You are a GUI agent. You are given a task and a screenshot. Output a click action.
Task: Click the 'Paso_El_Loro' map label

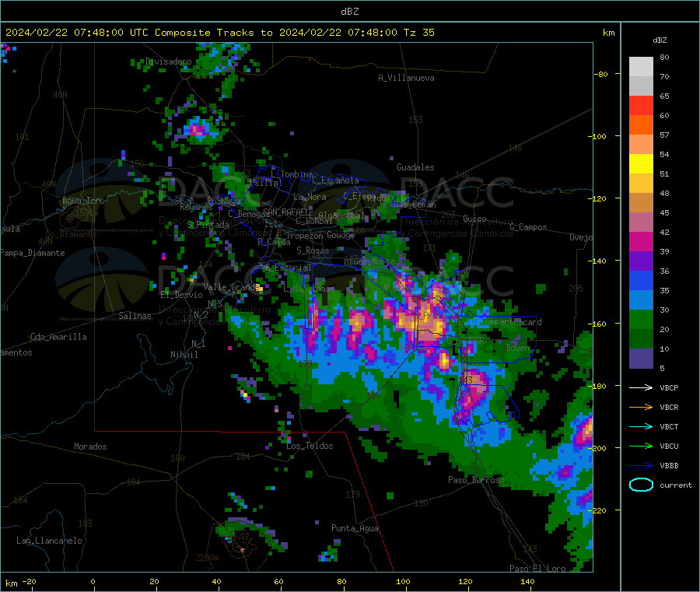click(x=537, y=569)
